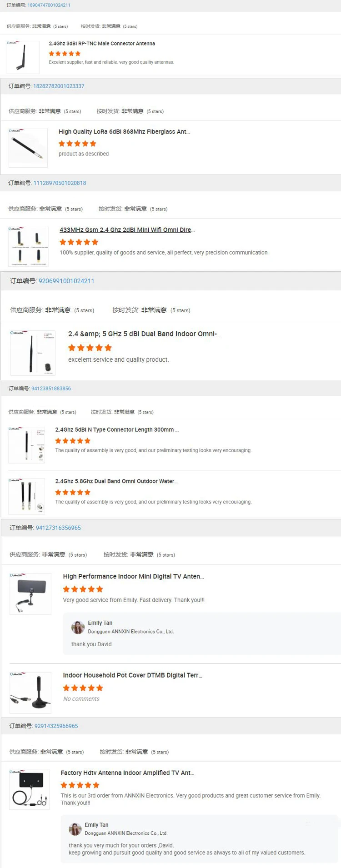Click the Mini Digital TV Antenna thumbnail

(x=30, y=594)
